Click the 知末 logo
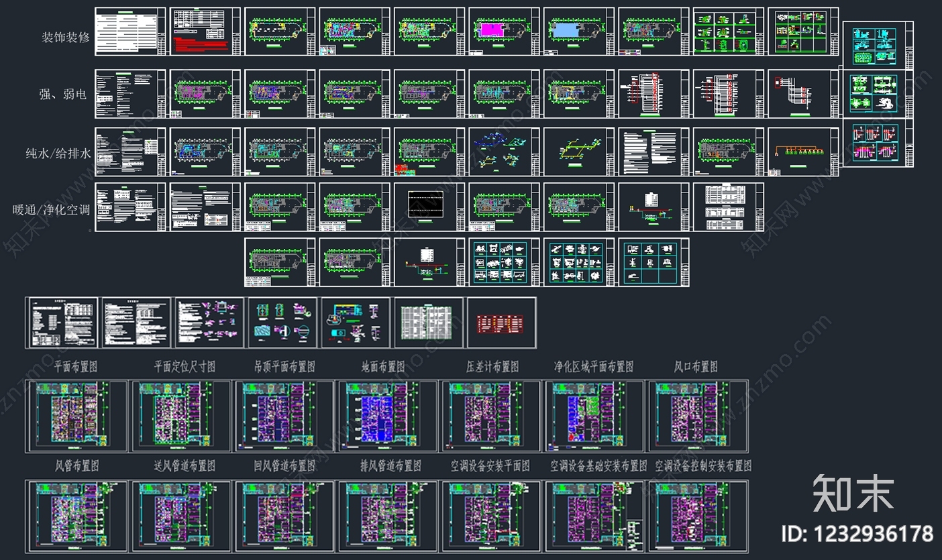942x560 pixels. tap(853, 494)
